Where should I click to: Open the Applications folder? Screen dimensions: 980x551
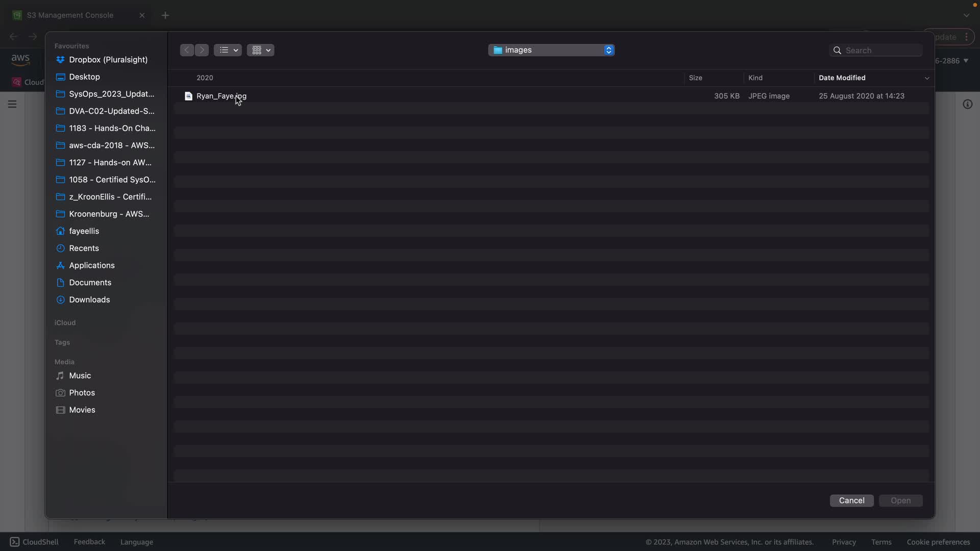[91, 265]
